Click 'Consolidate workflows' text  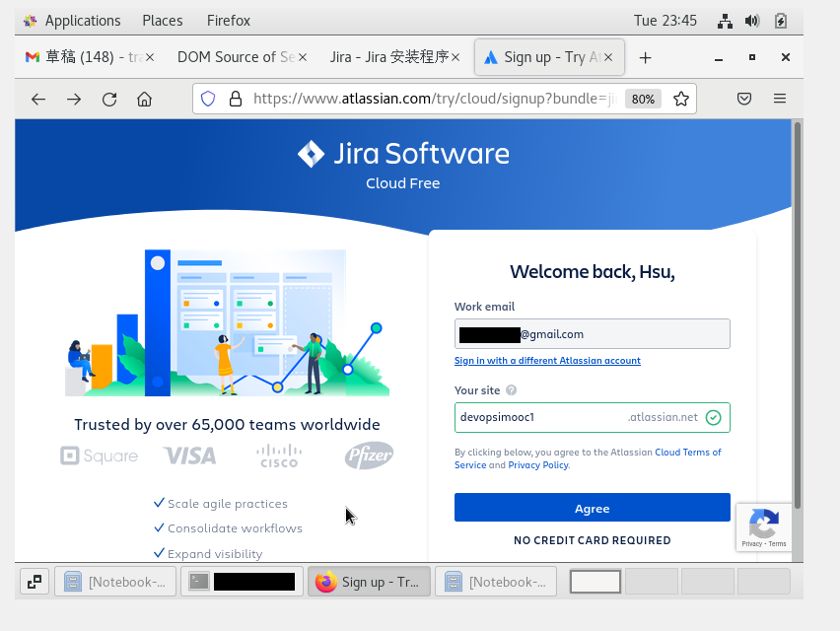coord(236,528)
